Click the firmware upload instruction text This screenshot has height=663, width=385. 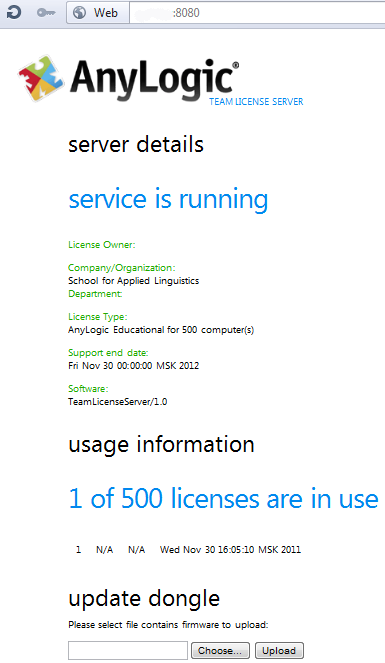point(168,625)
